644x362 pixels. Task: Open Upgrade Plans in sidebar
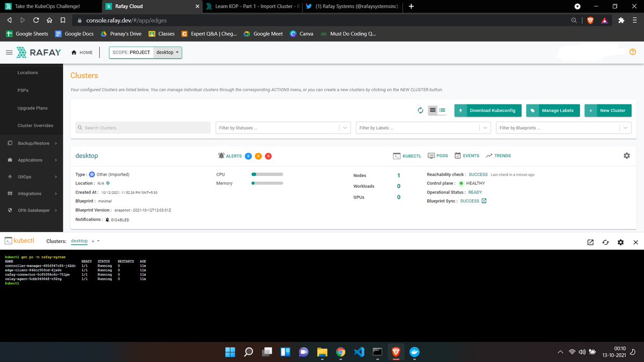(32, 108)
